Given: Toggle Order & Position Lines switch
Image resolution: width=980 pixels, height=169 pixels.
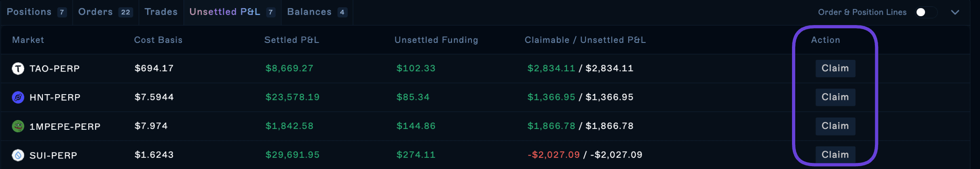Looking at the screenshot, I should click(x=926, y=12).
